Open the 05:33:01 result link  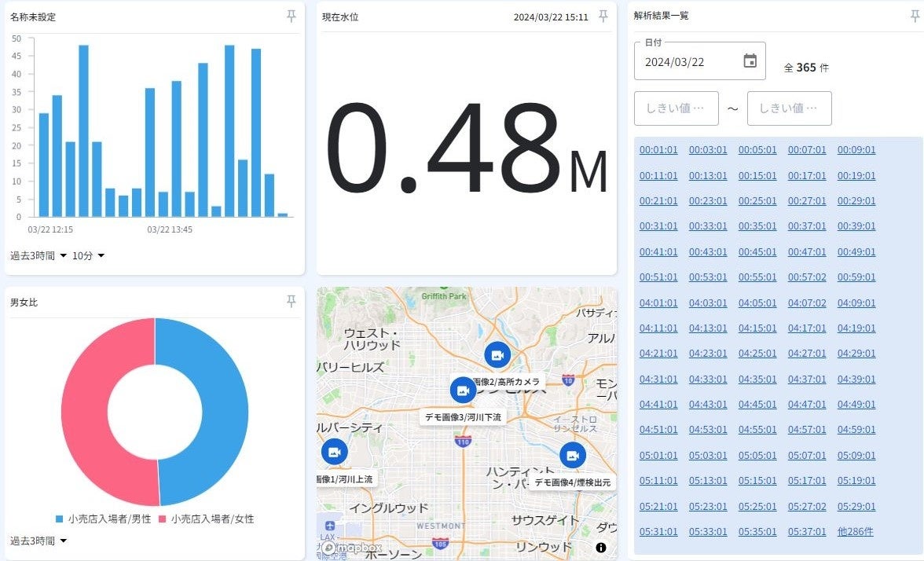coord(708,531)
